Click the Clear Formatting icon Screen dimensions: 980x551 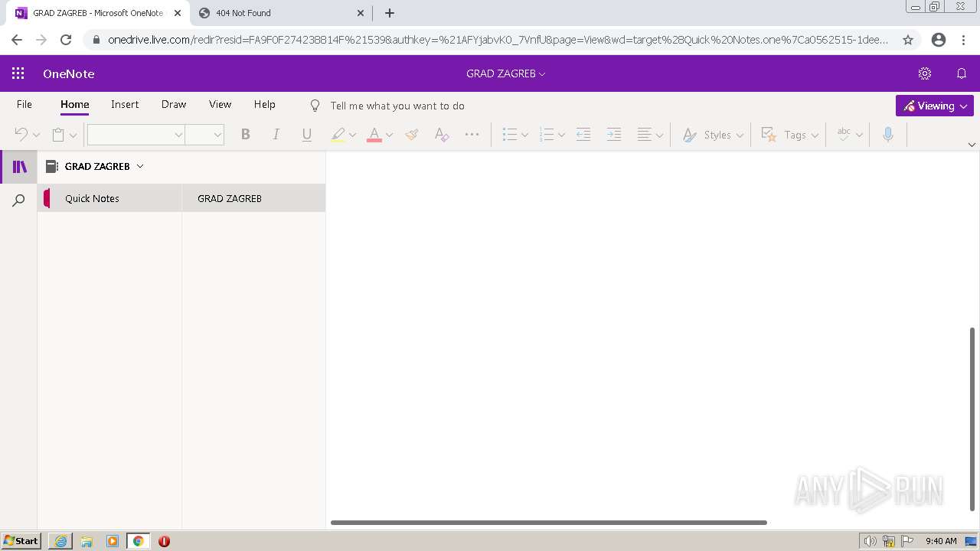[x=442, y=135]
